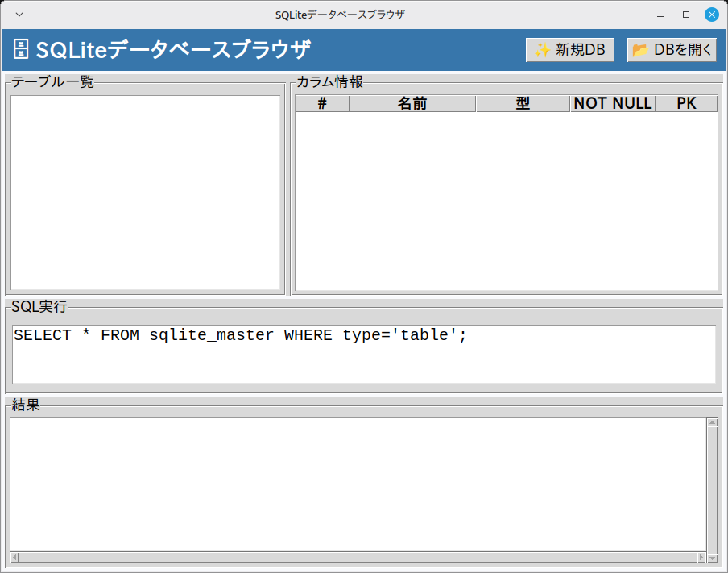Image resolution: width=728 pixels, height=573 pixels.
Task: Click the database cabinet icon in header
Action: tap(21, 49)
